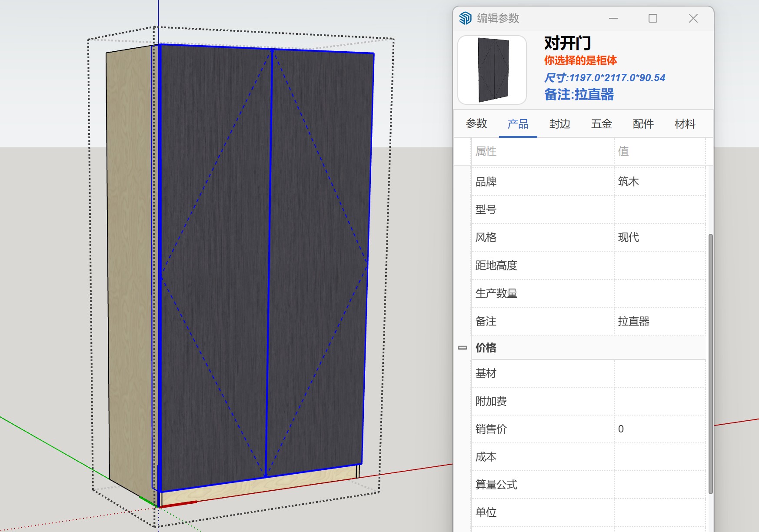Edit the 销售价 value showing 0
Screen dimensions: 759x532
659,429
